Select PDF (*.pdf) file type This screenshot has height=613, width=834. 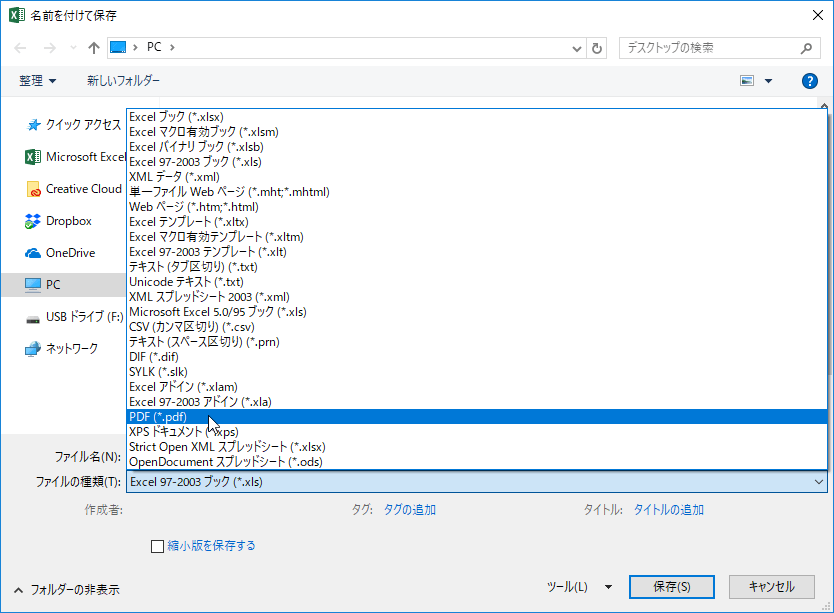tap(477, 417)
